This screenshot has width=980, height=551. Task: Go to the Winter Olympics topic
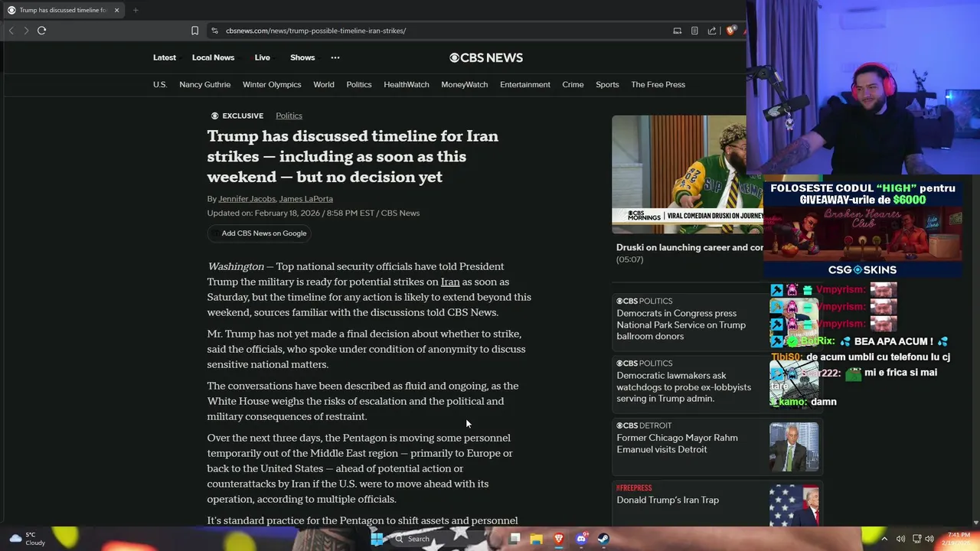272,84
